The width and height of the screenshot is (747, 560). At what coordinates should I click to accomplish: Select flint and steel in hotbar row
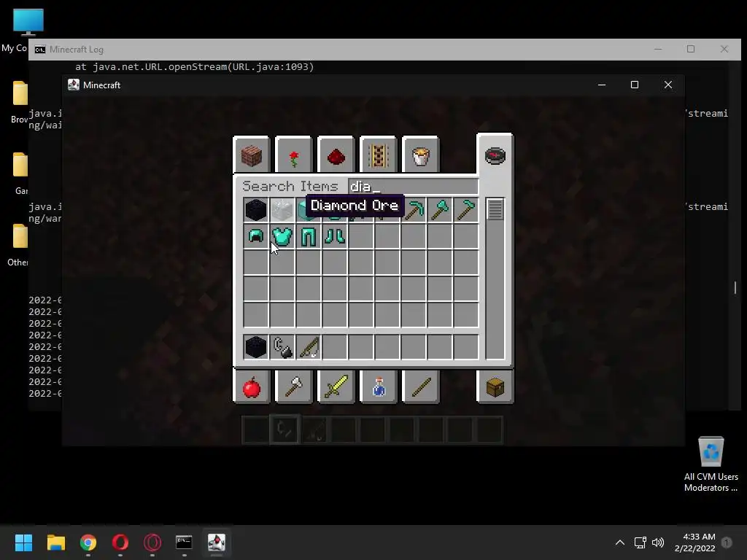[282, 346]
